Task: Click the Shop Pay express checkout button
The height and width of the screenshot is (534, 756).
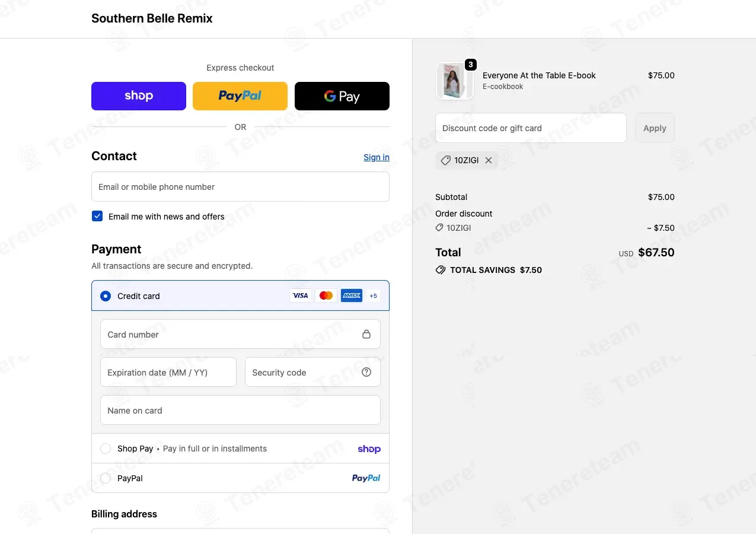Action: point(139,96)
